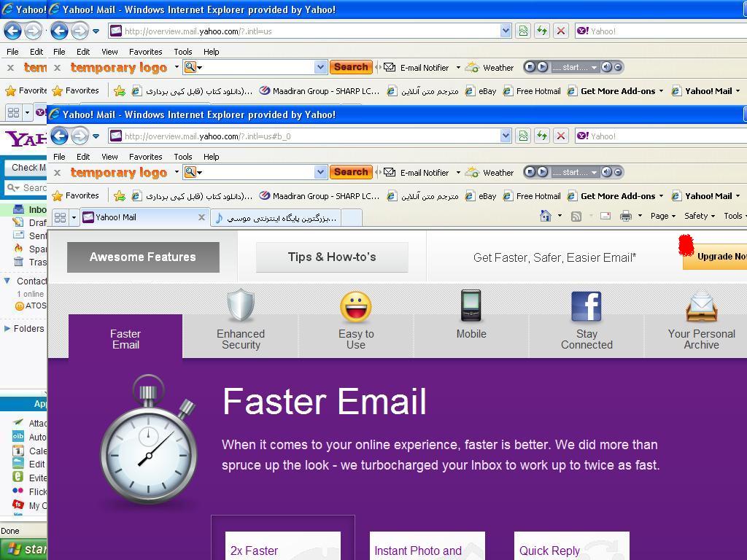Click the RSS feeds icon
747x560 pixels.
click(x=576, y=216)
